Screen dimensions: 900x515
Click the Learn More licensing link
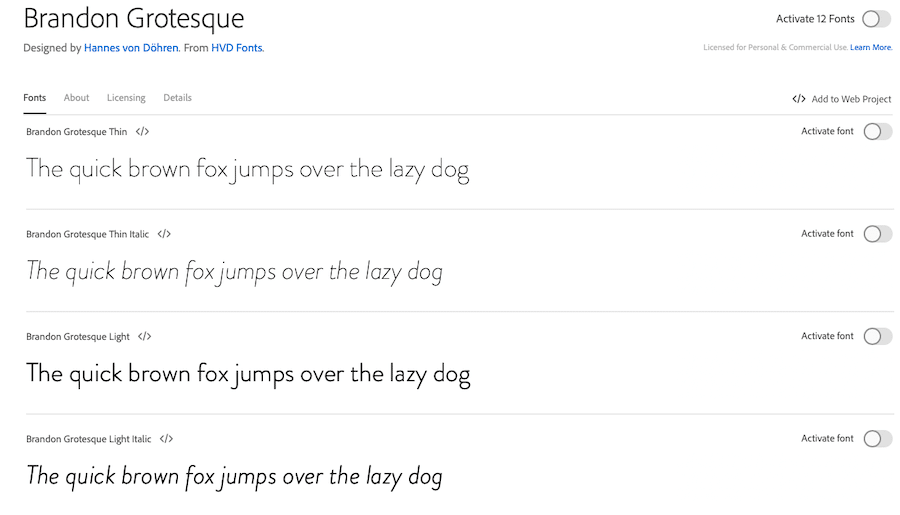(x=871, y=47)
